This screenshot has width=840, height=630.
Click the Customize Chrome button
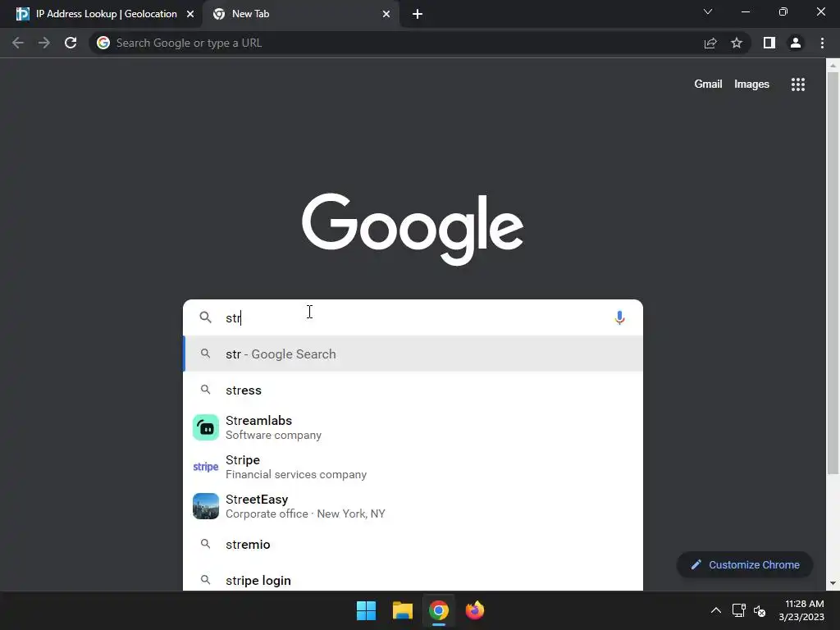point(745,564)
